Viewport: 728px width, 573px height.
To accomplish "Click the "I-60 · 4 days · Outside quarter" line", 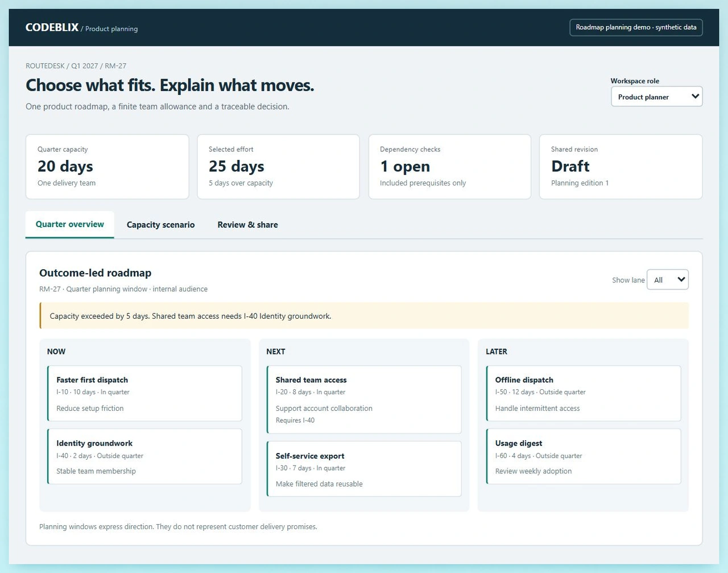I will [x=539, y=456].
